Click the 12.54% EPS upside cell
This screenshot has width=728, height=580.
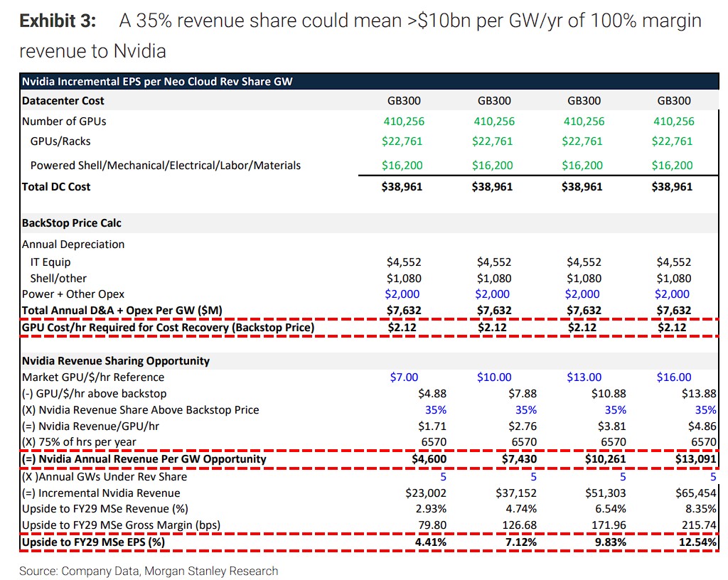click(698, 542)
